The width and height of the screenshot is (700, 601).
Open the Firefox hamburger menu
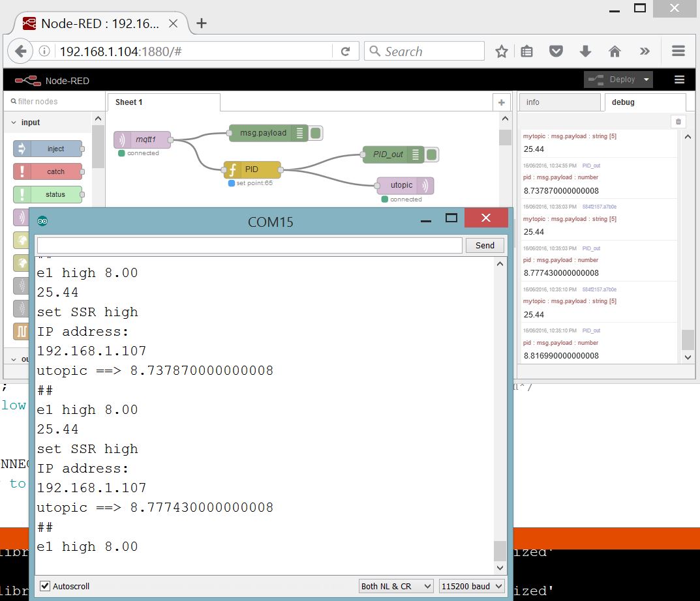click(x=678, y=51)
